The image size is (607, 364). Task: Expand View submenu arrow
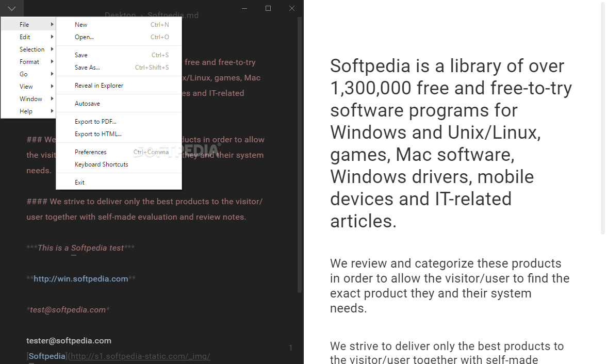(52, 86)
